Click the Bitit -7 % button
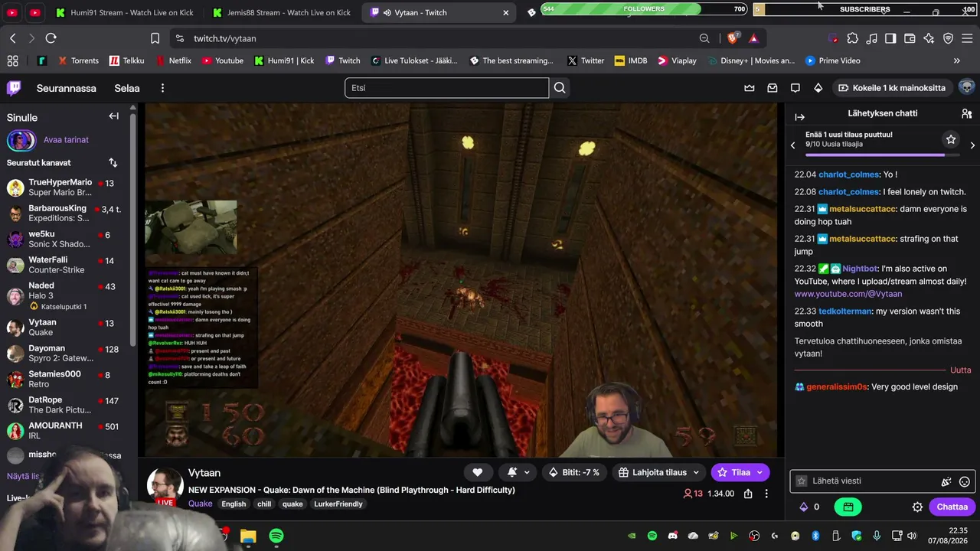 coord(574,472)
